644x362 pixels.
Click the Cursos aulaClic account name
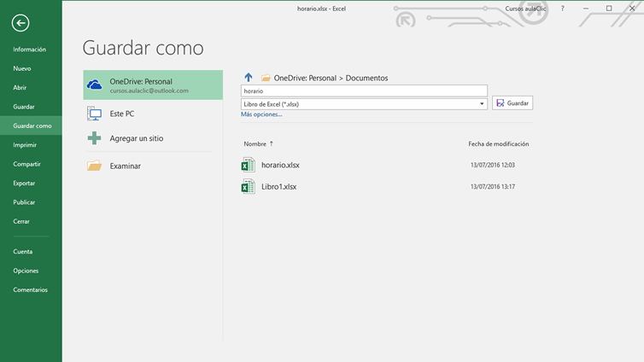(x=525, y=9)
